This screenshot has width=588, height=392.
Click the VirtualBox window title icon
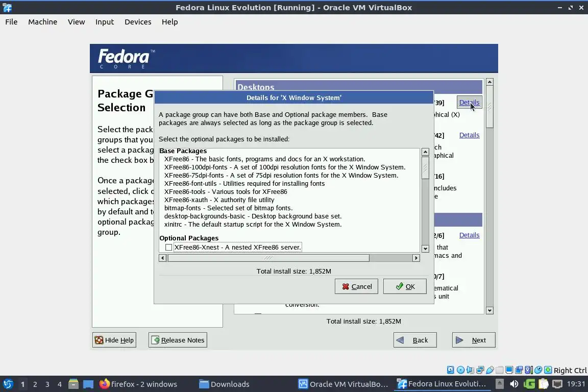pos(7,8)
